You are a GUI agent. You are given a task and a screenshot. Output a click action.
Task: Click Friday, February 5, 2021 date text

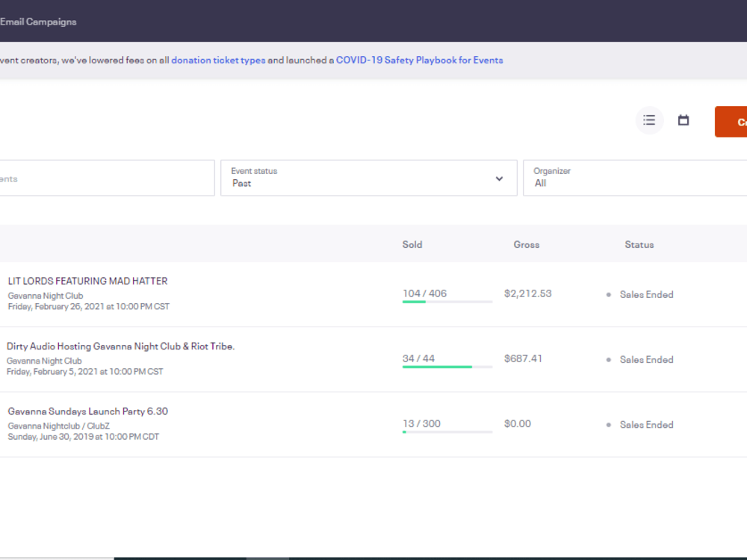tap(85, 371)
